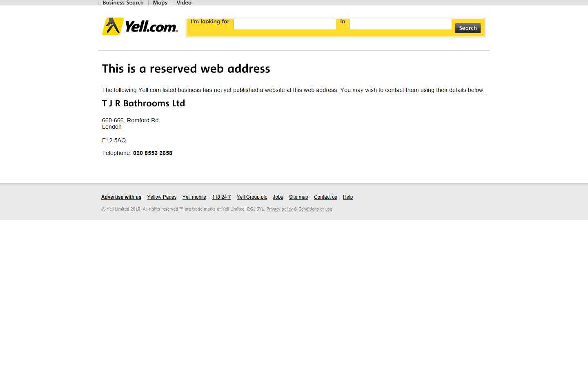Follow the Yell mobile link
588x368 pixels.
pos(194,197)
